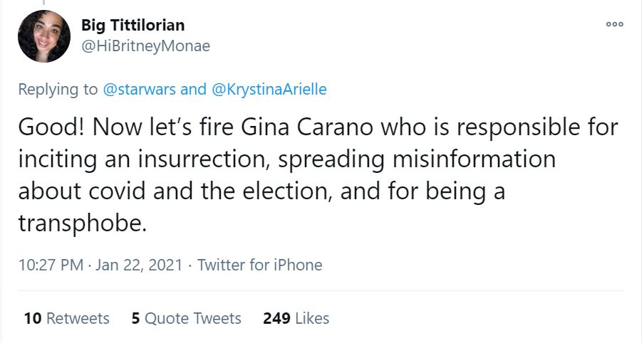Open the Twitter for iPhone source link
This screenshot has width=644, height=343.
click(259, 265)
